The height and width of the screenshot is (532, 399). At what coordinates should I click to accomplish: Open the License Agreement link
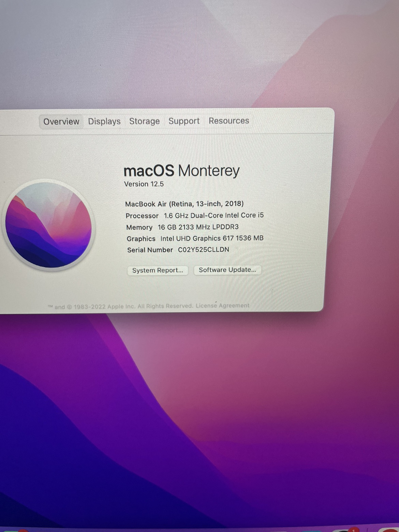[222, 306]
